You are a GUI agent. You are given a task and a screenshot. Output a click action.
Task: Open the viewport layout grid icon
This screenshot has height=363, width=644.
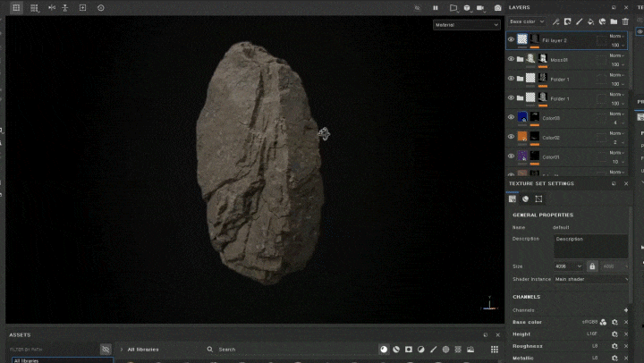tap(16, 8)
